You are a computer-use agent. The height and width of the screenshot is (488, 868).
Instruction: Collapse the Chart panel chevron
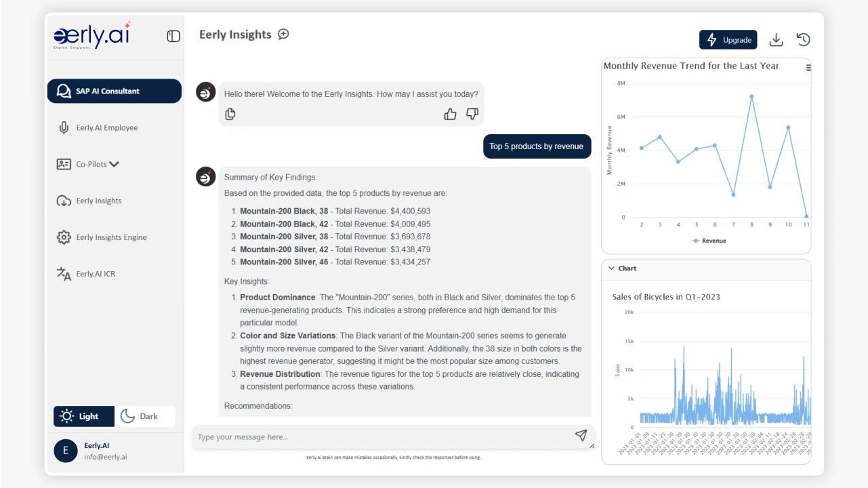pyautogui.click(x=611, y=268)
